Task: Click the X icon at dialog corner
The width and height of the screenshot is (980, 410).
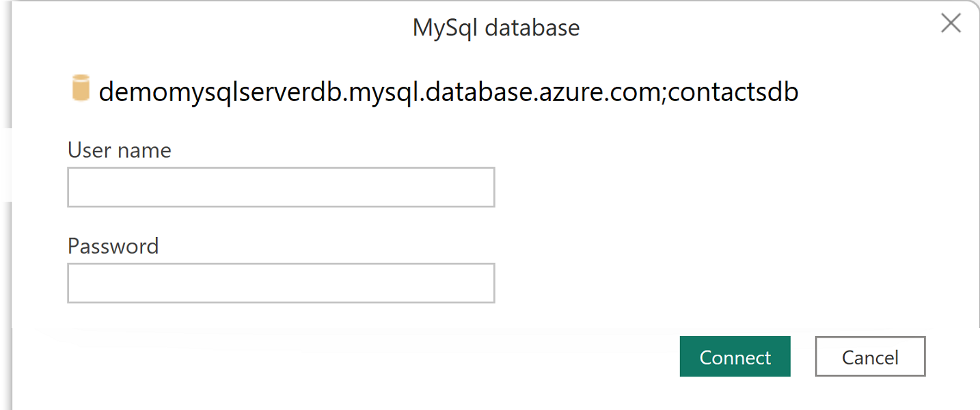Action: click(951, 24)
